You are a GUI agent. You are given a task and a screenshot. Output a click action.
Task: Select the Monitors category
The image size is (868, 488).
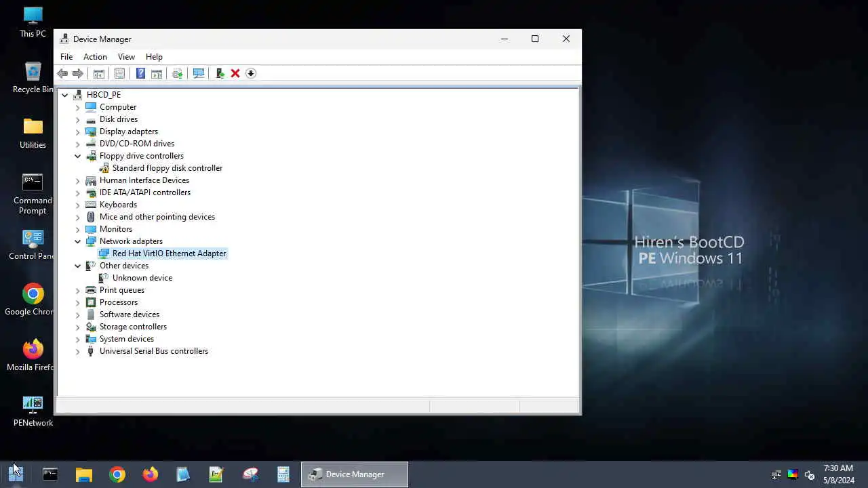[116, 229]
